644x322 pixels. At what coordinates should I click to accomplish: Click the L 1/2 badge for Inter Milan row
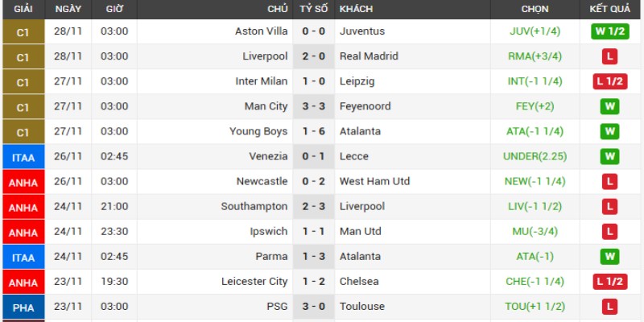[610, 82]
